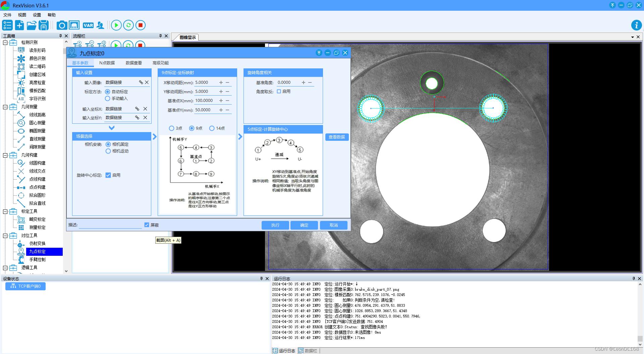Expand the 场景选择 section chevron
The height and width of the screenshot is (354, 644).
(154, 136)
